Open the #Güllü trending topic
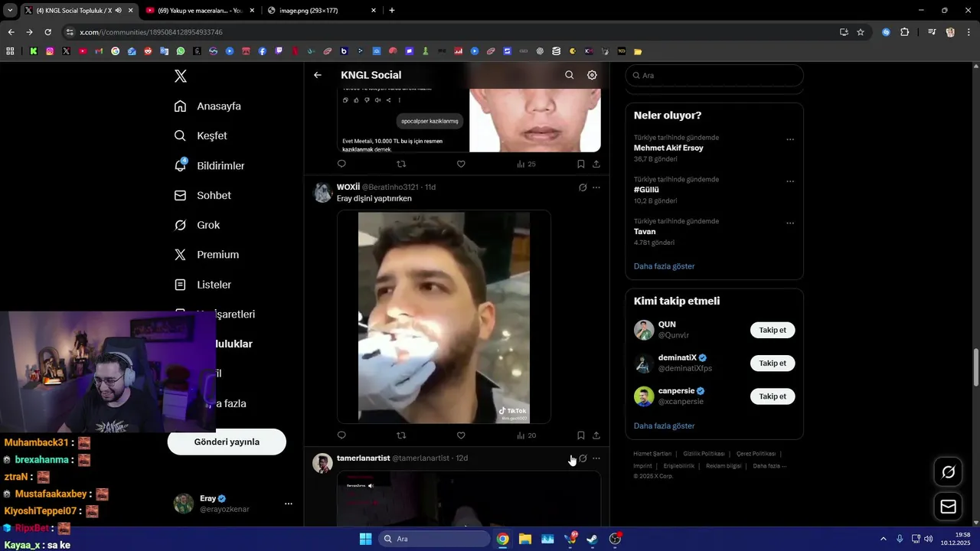Viewport: 980px width, 551px height. coord(646,190)
